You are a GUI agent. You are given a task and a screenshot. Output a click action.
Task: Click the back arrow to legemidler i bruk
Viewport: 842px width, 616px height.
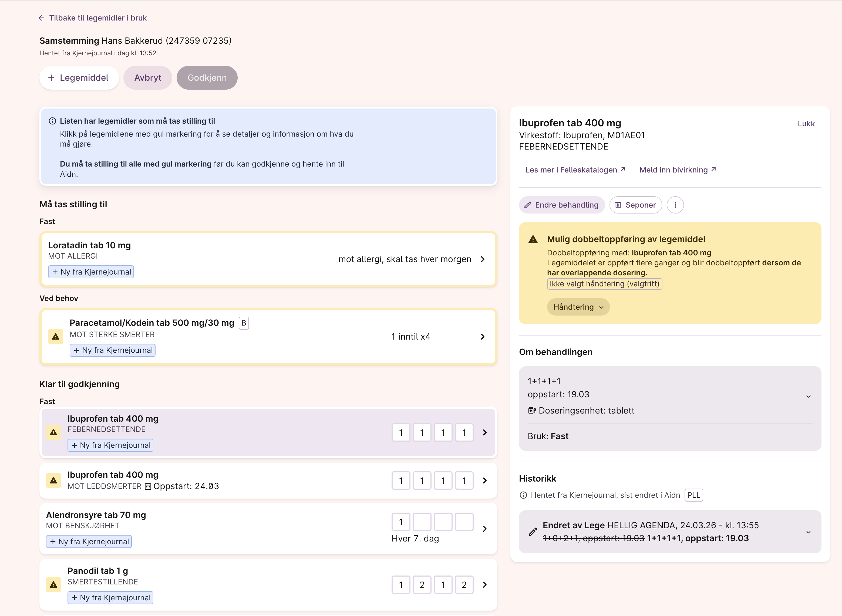click(x=41, y=18)
